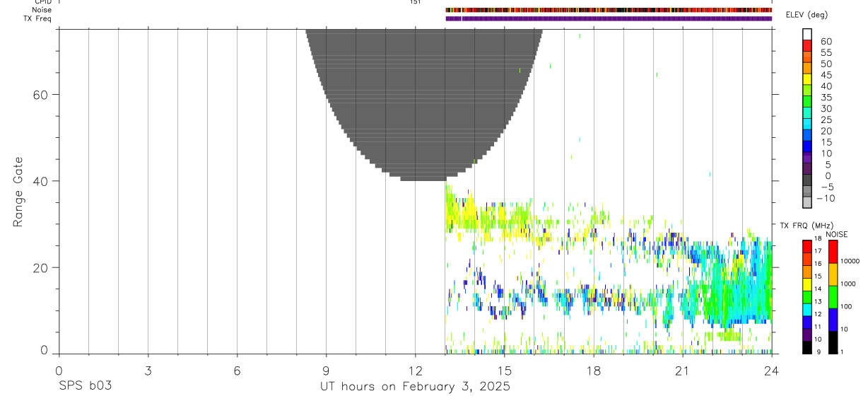Viewport: 868px width, 401px height.
Task: Click the x-axis tick label 21
Action: click(683, 371)
